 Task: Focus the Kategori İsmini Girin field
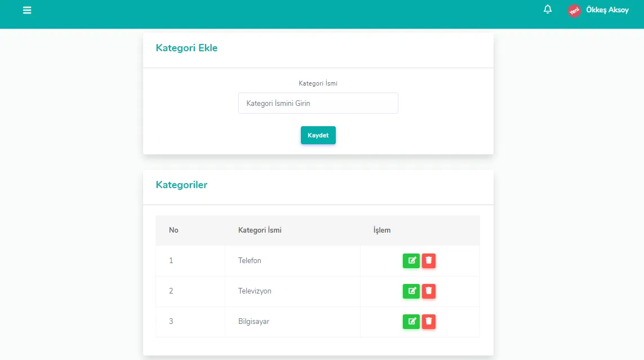tap(318, 103)
